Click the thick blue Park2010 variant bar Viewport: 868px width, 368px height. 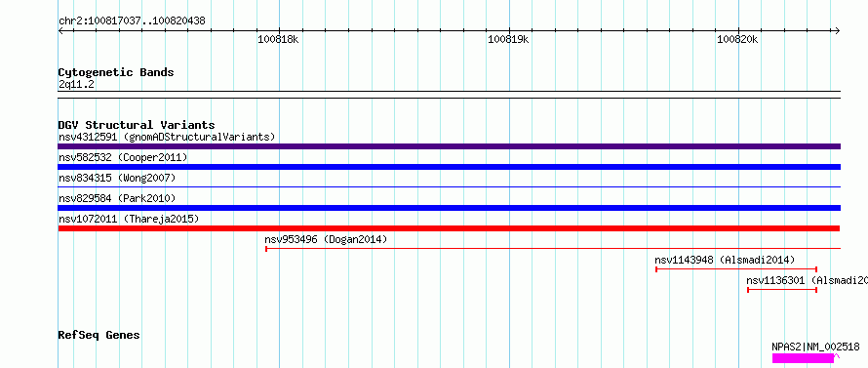coord(449,208)
